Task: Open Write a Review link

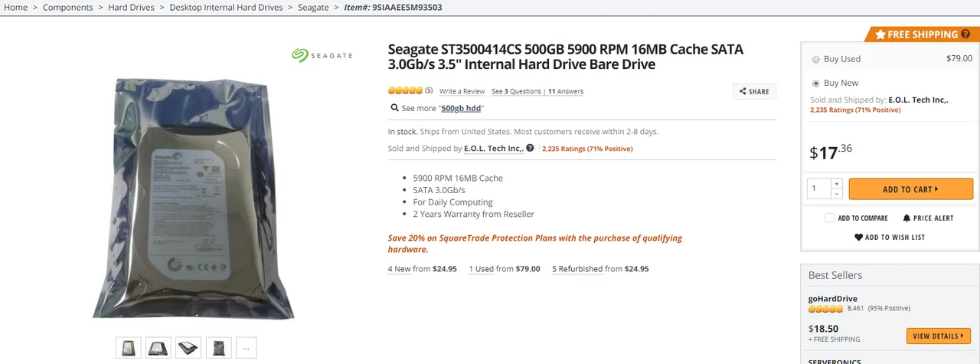Action: pos(462,91)
